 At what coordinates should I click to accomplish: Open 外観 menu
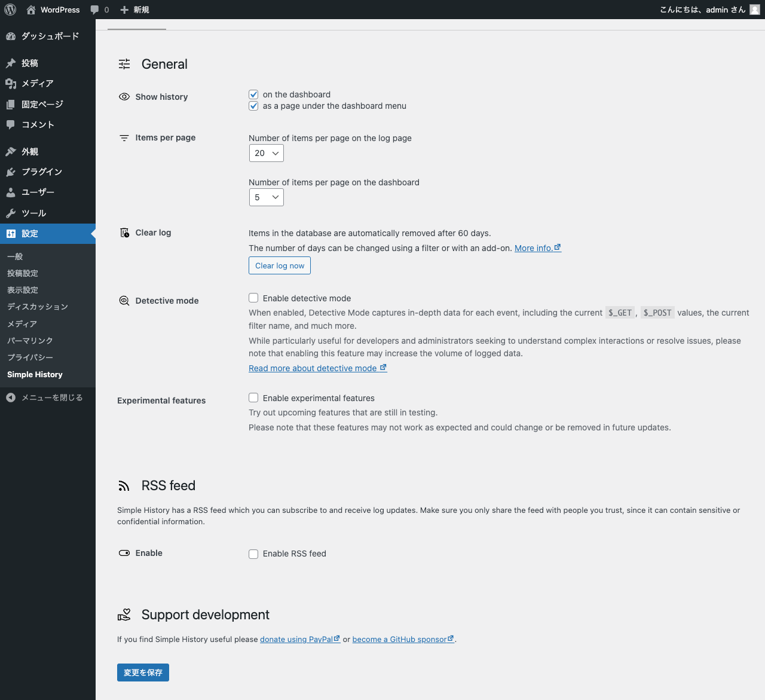click(x=48, y=151)
